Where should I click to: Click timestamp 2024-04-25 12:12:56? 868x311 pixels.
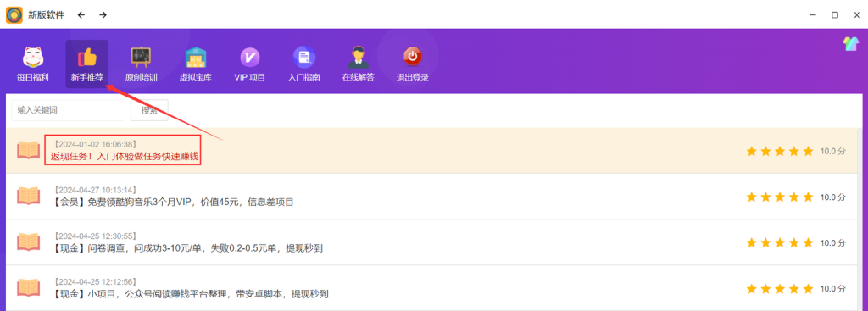[95, 282]
